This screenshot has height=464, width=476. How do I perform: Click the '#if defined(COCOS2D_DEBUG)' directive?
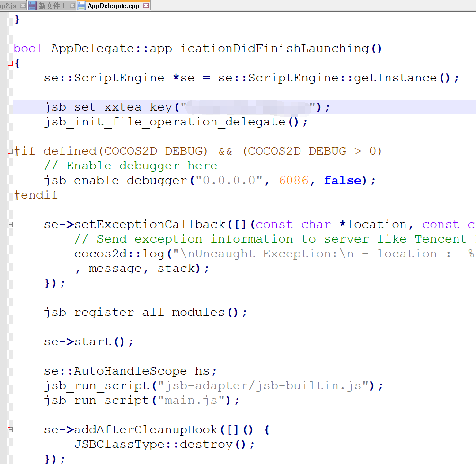(111, 151)
